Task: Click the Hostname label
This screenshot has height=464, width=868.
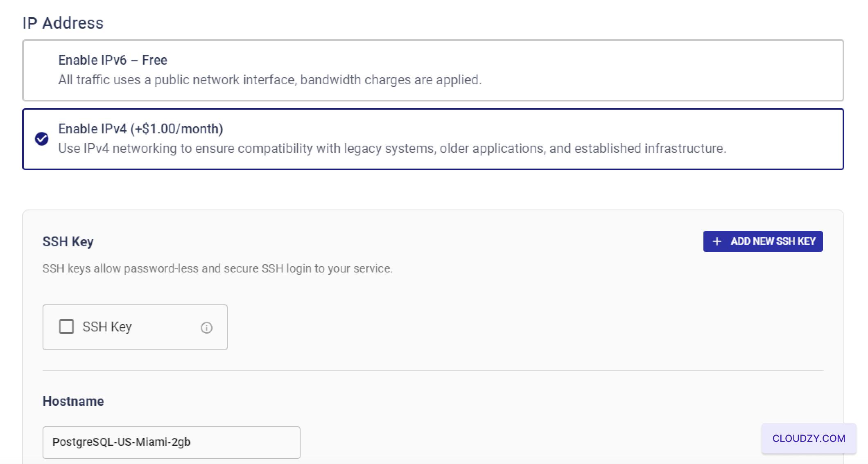Action: pyautogui.click(x=73, y=401)
